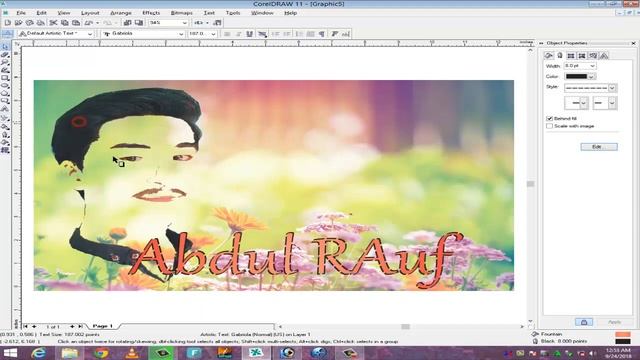Open the zoom level dropdown
Screen dimensions: 640x360
pyautogui.click(x=184, y=23)
